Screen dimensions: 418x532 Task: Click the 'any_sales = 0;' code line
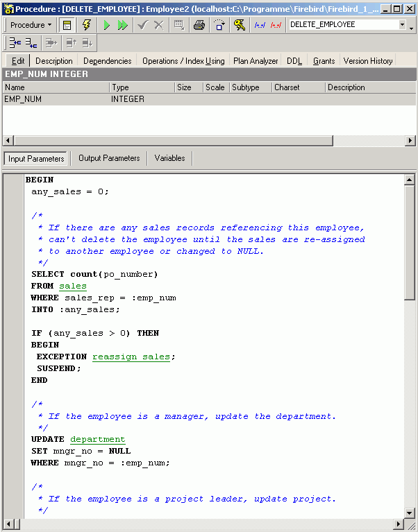pos(70,191)
